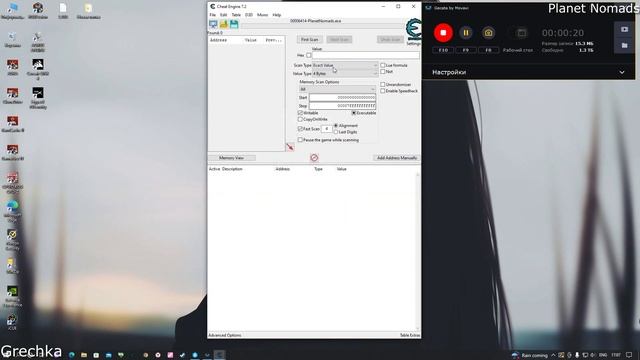Select the Alignment radio button
This screenshot has width=640, height=360.
(x=336, y=126)
